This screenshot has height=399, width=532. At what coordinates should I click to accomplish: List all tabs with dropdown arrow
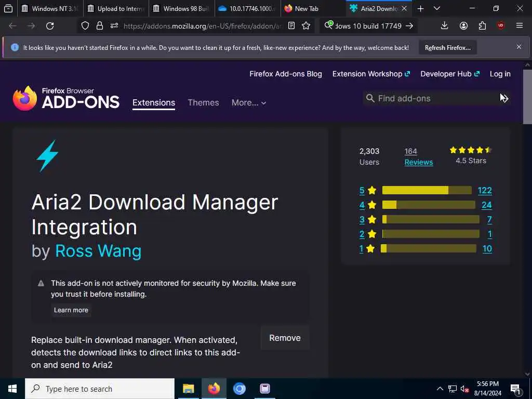(437, 8)
